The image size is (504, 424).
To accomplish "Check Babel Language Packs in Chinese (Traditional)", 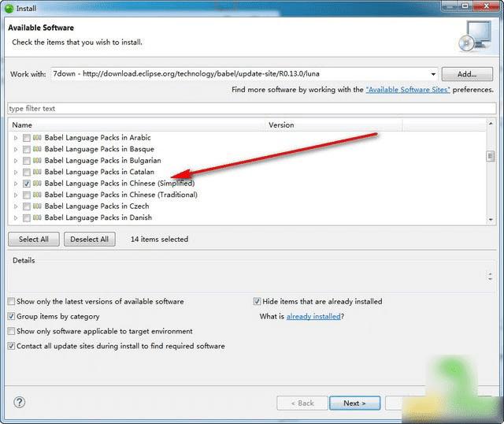I will point(27,195).
